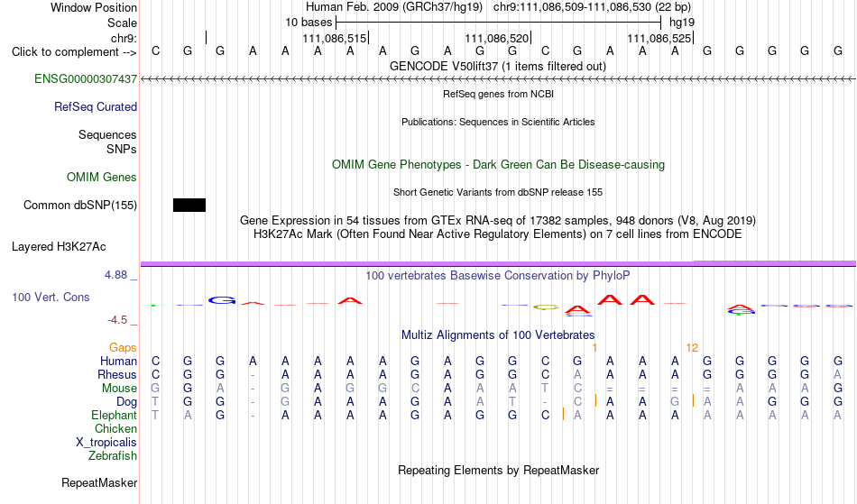Open 100 Vert. Cons track label

51,297
